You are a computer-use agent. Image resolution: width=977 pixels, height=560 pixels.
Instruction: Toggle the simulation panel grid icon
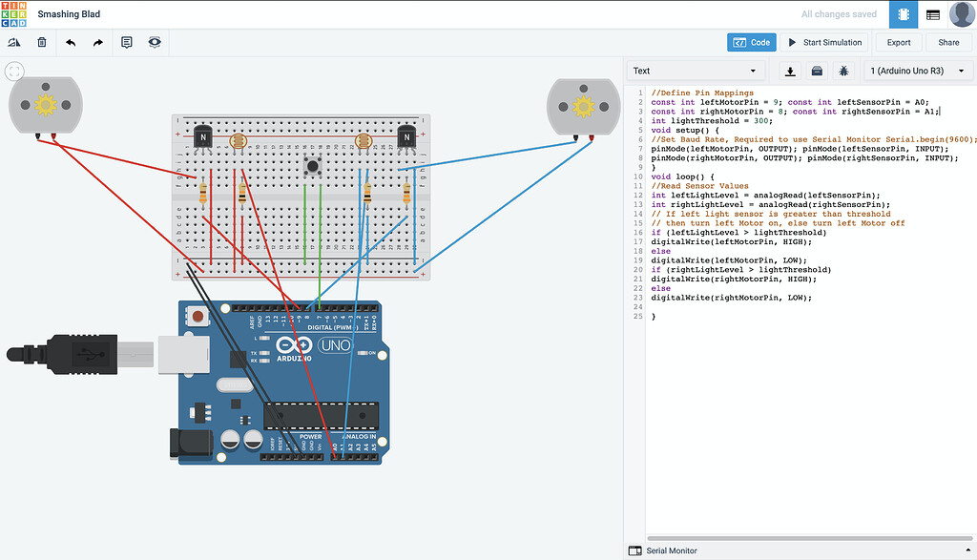pyautogui.click(x=933, y=13)
